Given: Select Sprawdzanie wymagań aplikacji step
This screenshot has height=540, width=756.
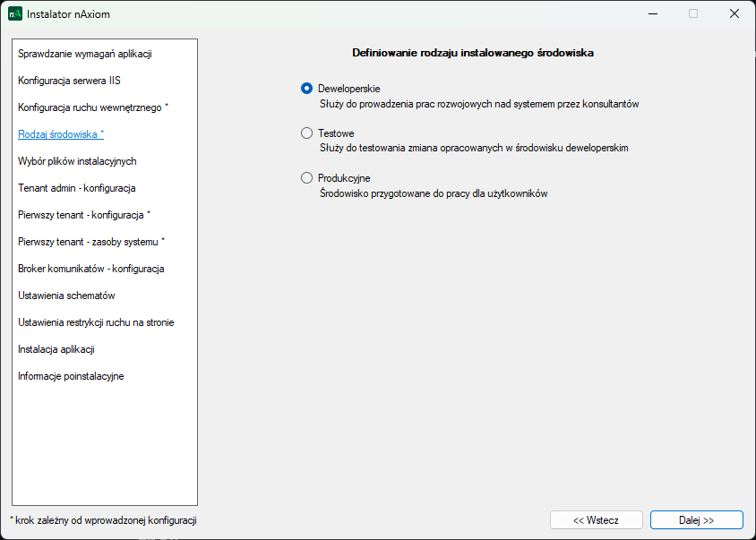Looking at the screenshot, I should tap(84, 54).
